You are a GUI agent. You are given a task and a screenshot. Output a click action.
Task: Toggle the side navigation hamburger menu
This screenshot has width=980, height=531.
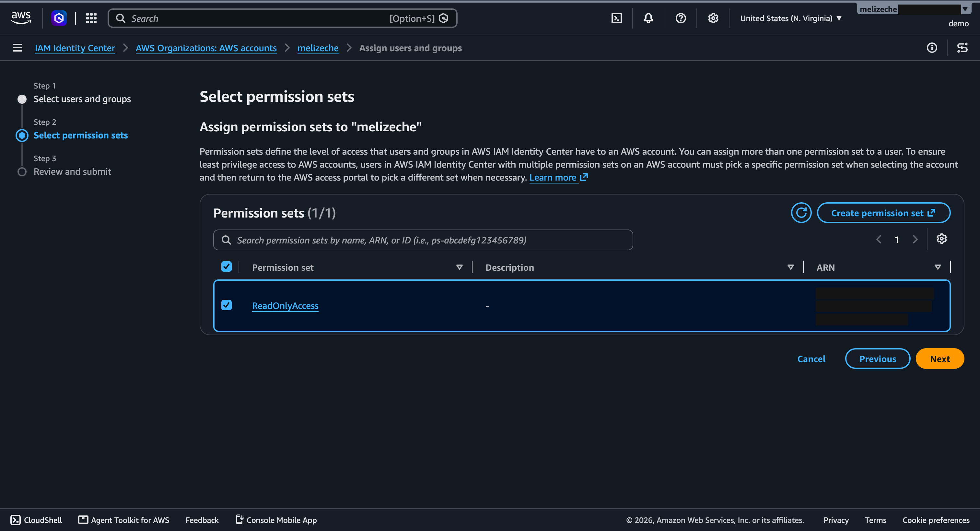coord(17,48)
